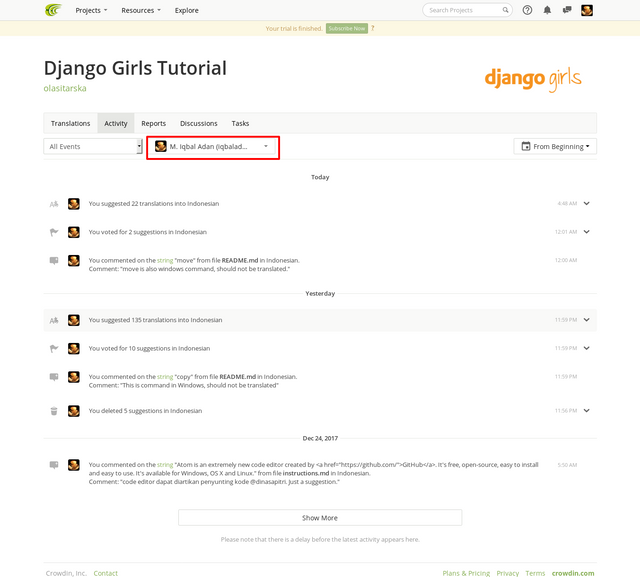Expand the voted for 2 suggestions entry
The image size is (640, 577).
(x=587, y=232)
